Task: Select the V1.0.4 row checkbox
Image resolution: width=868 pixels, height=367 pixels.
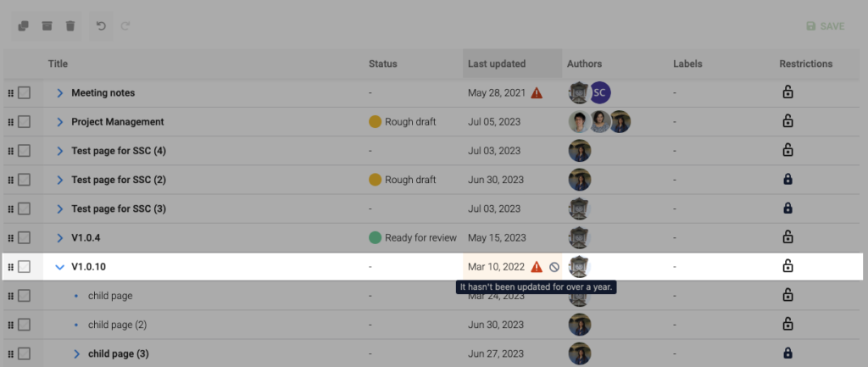Action: 25,237
